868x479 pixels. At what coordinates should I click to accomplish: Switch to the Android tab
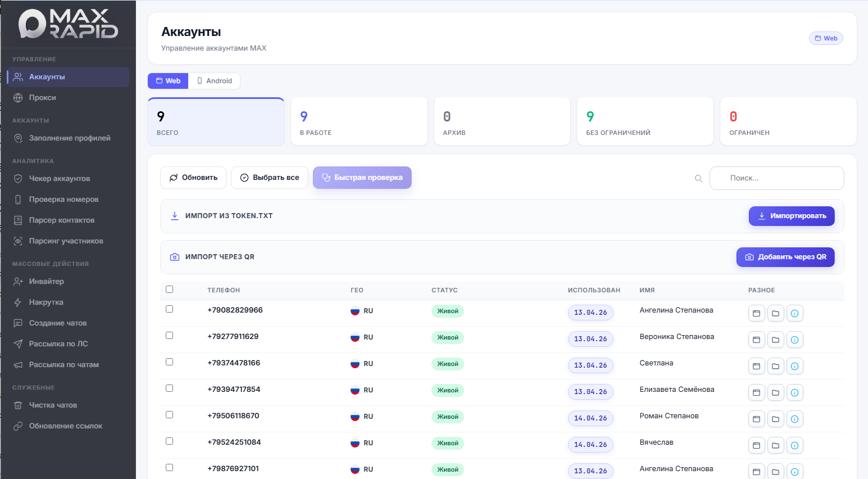tap(214, 81)
